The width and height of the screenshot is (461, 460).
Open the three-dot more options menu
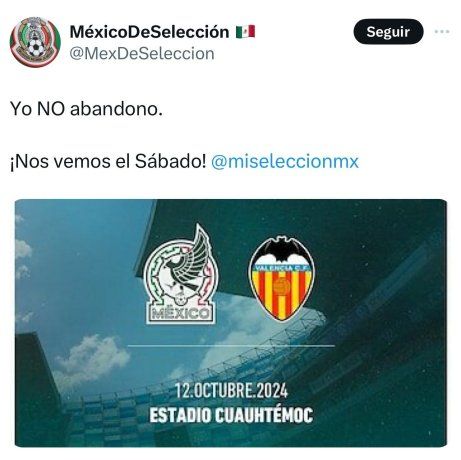pyautogui.click(x=442, y=32)
